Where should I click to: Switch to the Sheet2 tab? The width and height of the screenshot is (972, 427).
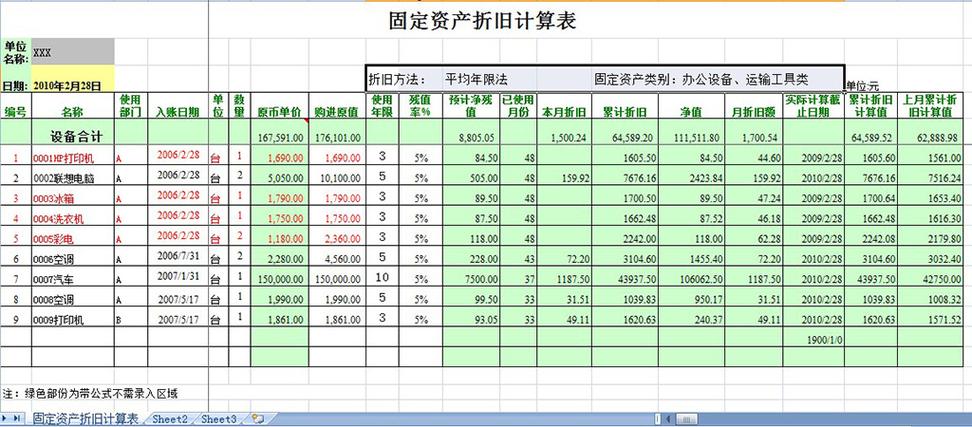pos(170,419)
